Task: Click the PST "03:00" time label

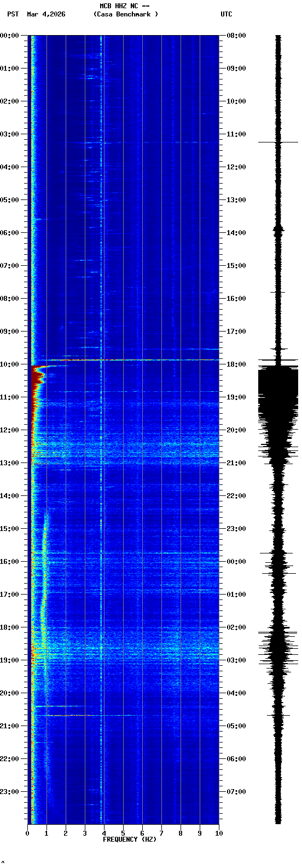Action: [x=9, y=134]
